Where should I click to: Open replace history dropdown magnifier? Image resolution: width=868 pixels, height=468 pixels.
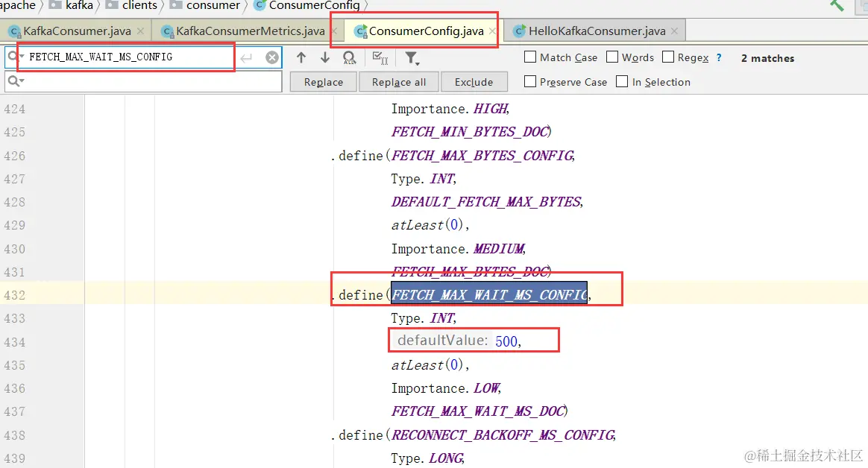click(16, 81)
